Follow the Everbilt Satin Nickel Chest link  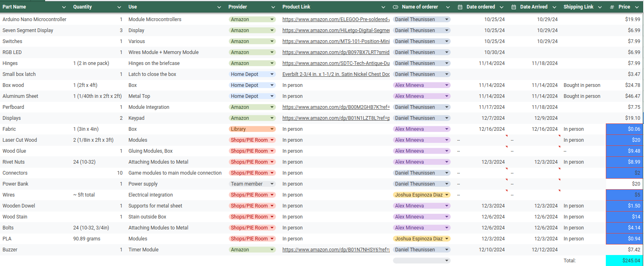(x=336, y=74)
